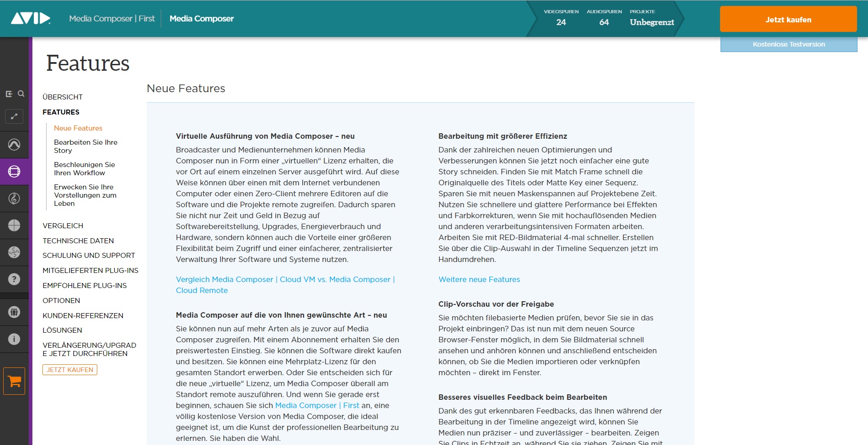Expand the sidebar with the arrows icon
The height and width of the screenshot is (445, 868).
(x=14, y=116)
